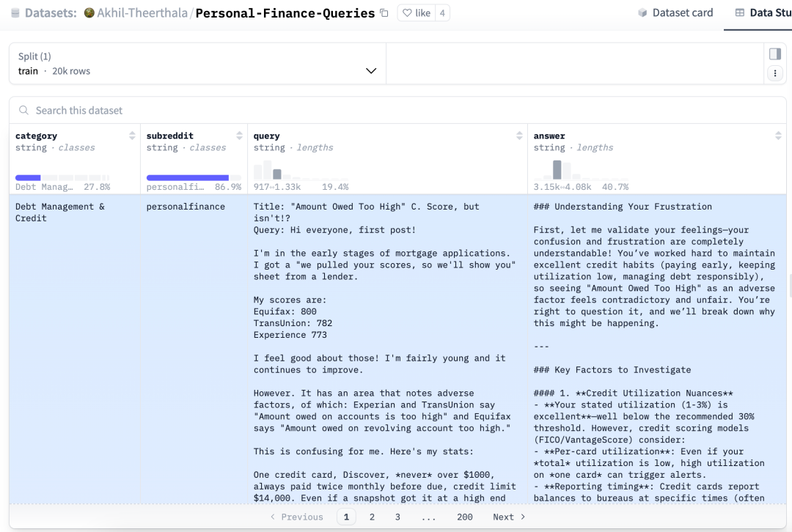Click the Debt Management class distribution bar

[x=28, y=177]
